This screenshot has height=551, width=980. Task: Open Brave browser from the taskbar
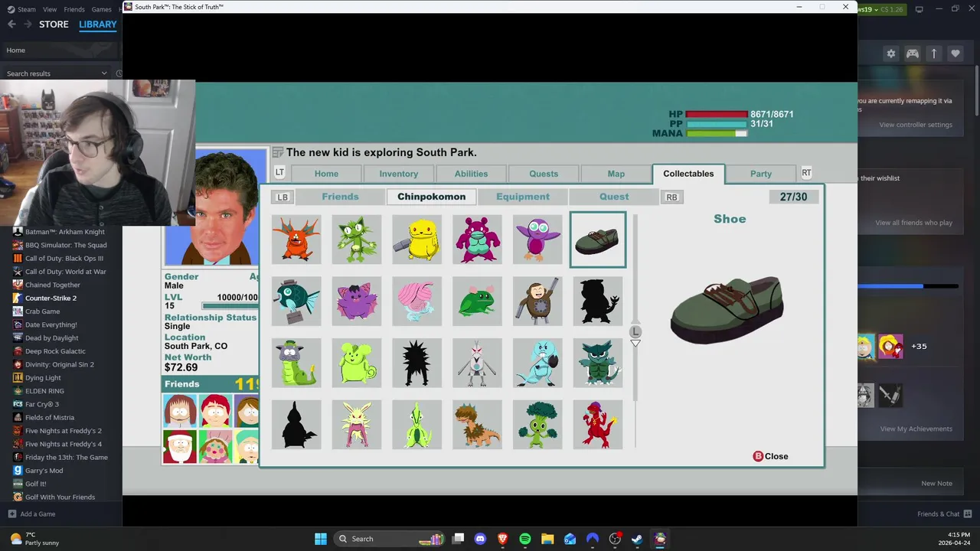tap(503, 539)
